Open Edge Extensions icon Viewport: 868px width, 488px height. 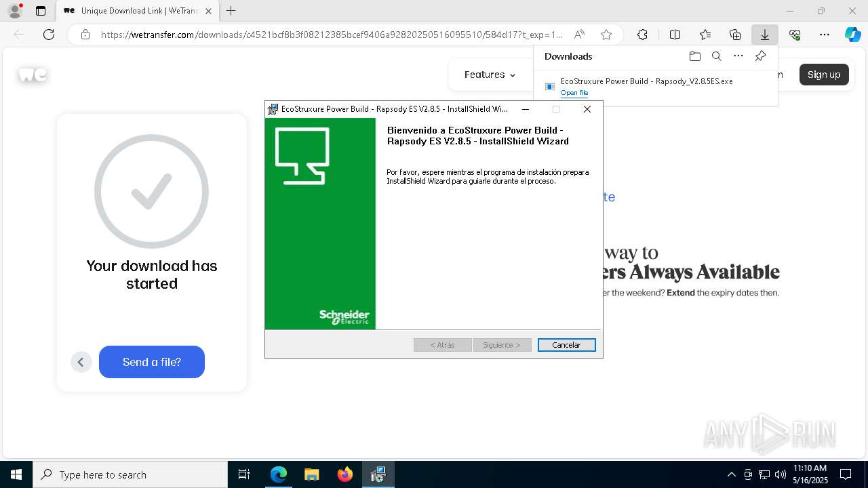(642, 35)
